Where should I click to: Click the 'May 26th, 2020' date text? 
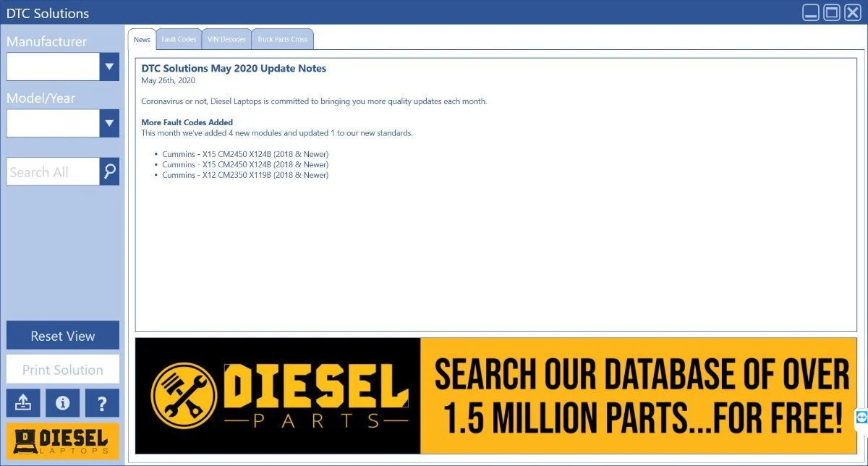169,80
